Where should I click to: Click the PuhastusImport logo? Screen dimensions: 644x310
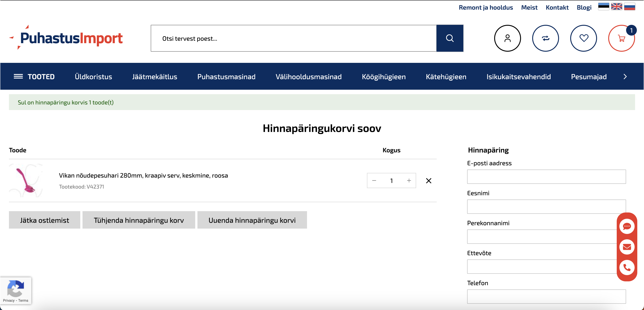click(66, 38)
